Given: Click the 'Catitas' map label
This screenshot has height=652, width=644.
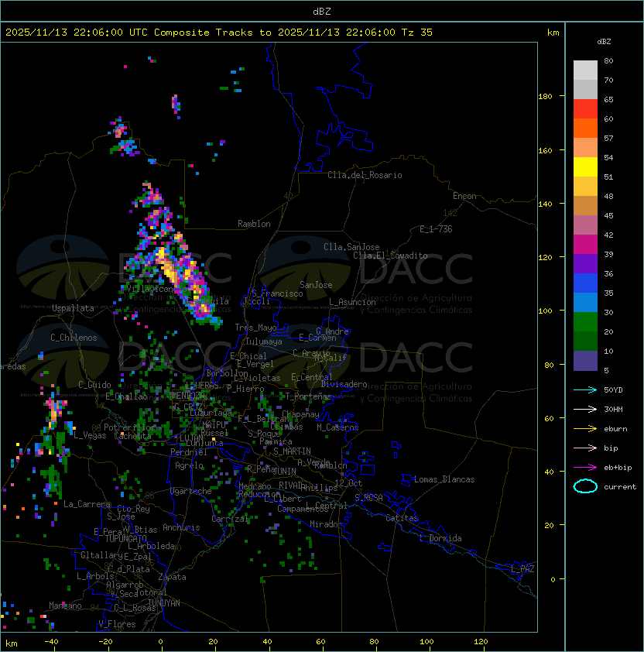Looking at the screenshot, I should [402, 518].
